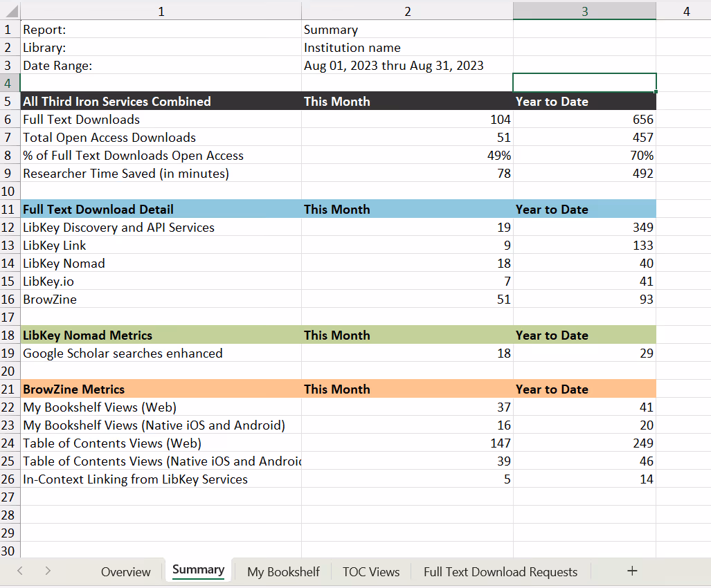The height and width of the screenshot is (588, 711).
Task: Click the 'LibKey.io' cell
Action: click(161, 281)
